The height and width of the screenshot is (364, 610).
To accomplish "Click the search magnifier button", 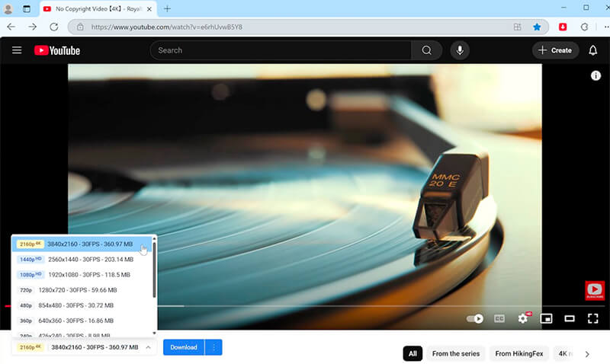I will point(426,50).
